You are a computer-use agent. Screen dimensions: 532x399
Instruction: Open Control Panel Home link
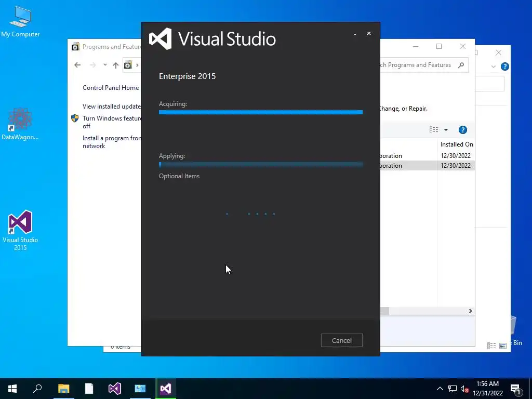click(111, 87)
